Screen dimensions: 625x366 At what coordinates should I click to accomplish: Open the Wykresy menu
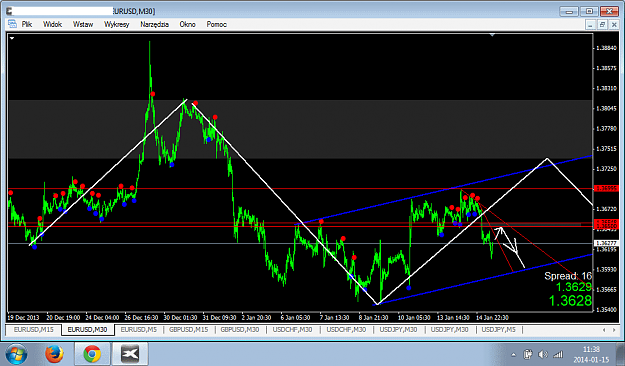pyautogui.click(x=116, y=24)
